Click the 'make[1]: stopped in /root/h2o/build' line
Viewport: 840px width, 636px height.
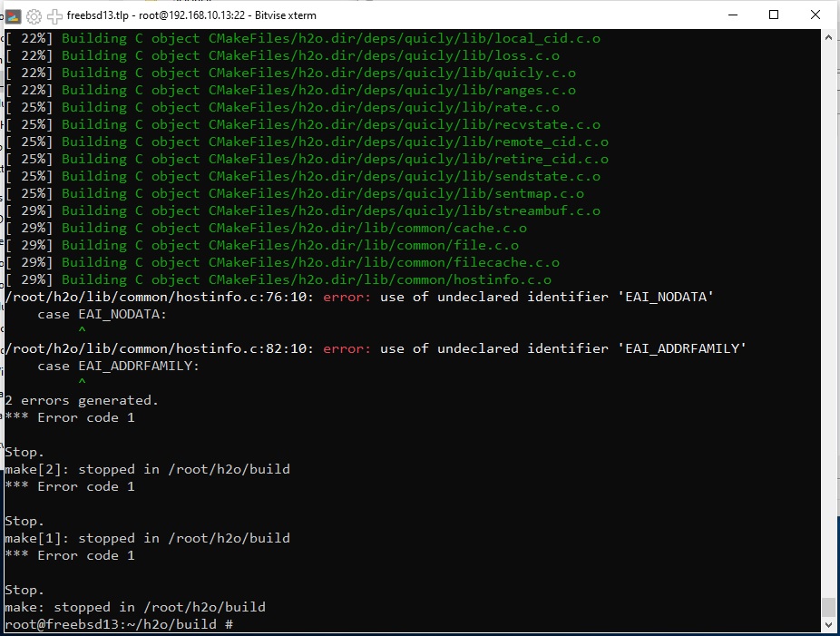click(147, 538)
